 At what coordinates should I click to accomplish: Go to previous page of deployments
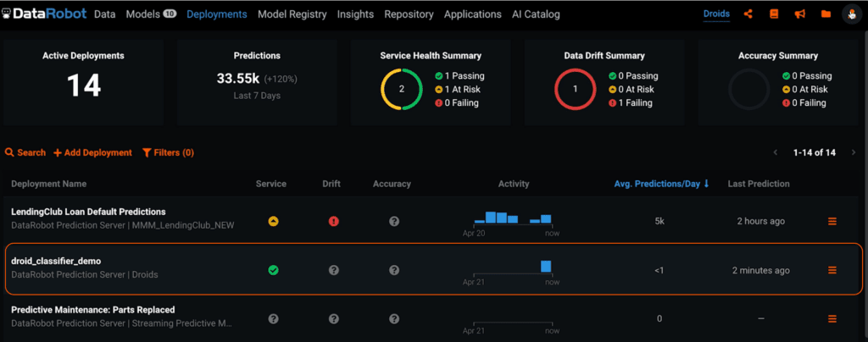tap(776, 152)
